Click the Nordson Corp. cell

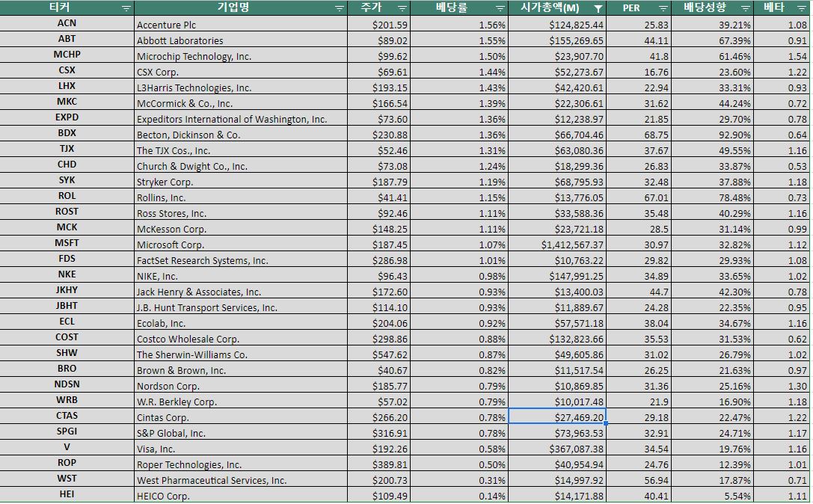(241, 385)
